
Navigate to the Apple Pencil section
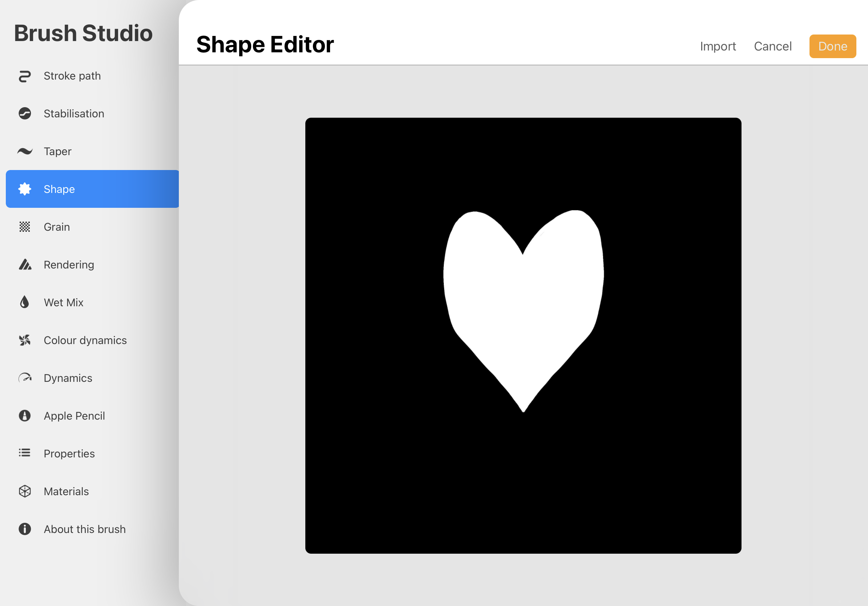pos(74,416)
